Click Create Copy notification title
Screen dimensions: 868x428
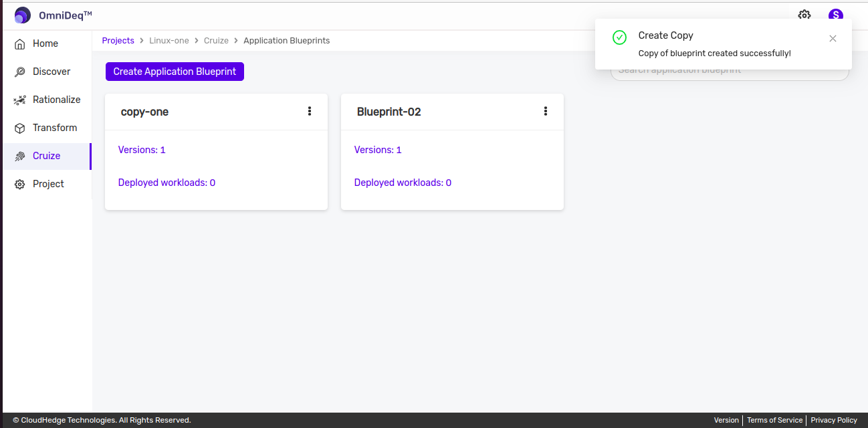(665, 35)
